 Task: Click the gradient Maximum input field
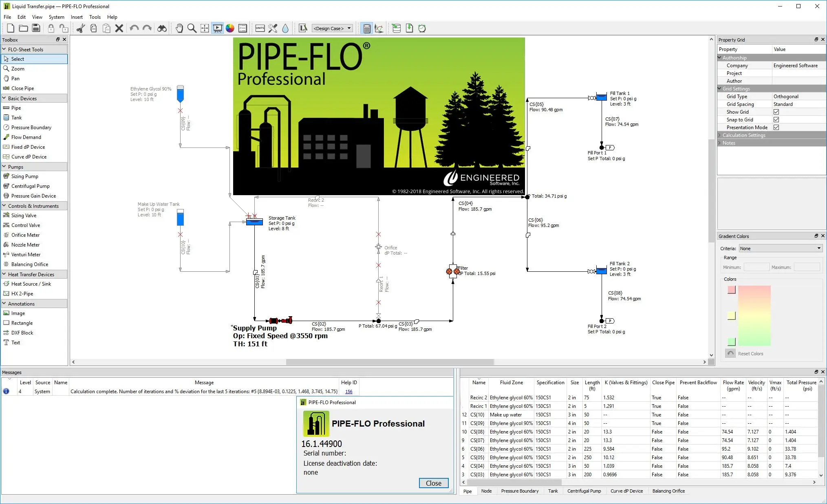click(807, 267)
